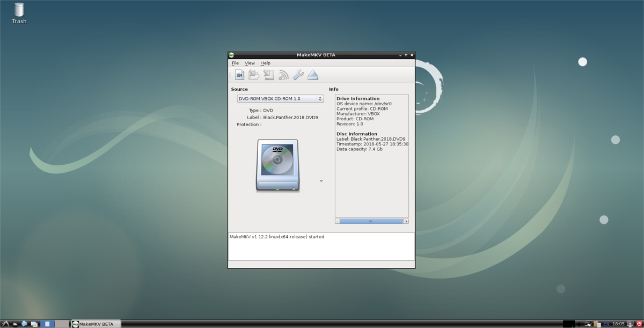The width and height of the screenshot is (644, 328).
Task: Click the large DVD drive open-disc button
Action: tap(277, 165)
